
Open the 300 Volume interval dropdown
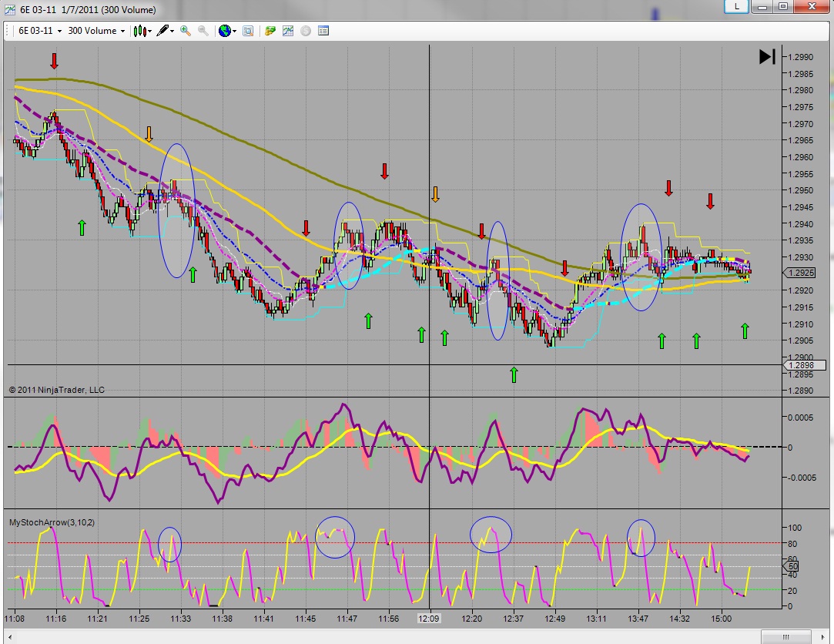tap(96, 31)
